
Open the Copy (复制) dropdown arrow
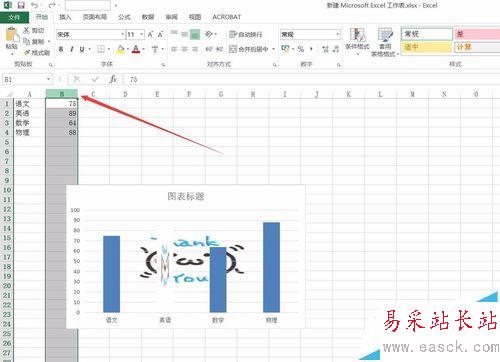[x=49, y=41]
